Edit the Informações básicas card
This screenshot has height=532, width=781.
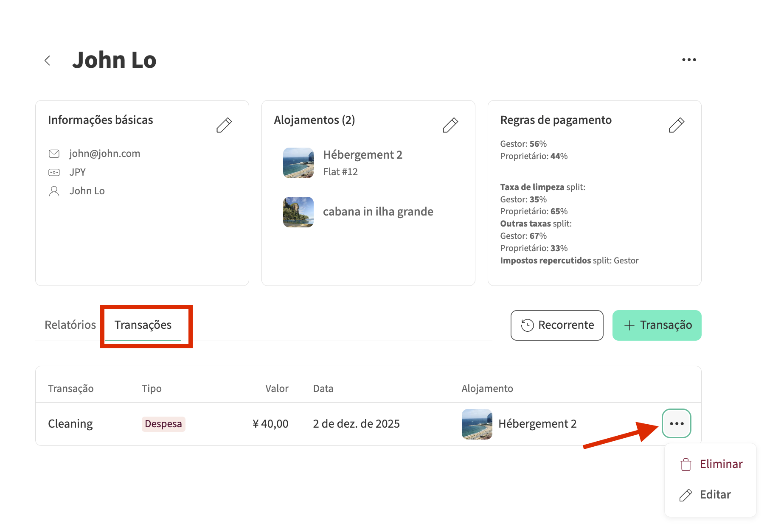click(224, 125)
